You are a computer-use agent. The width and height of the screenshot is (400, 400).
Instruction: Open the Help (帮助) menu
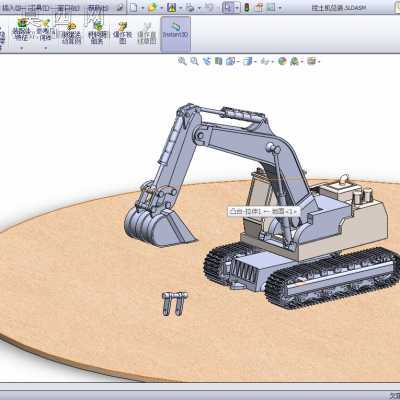pyautogui.click(x=97, y=8)
